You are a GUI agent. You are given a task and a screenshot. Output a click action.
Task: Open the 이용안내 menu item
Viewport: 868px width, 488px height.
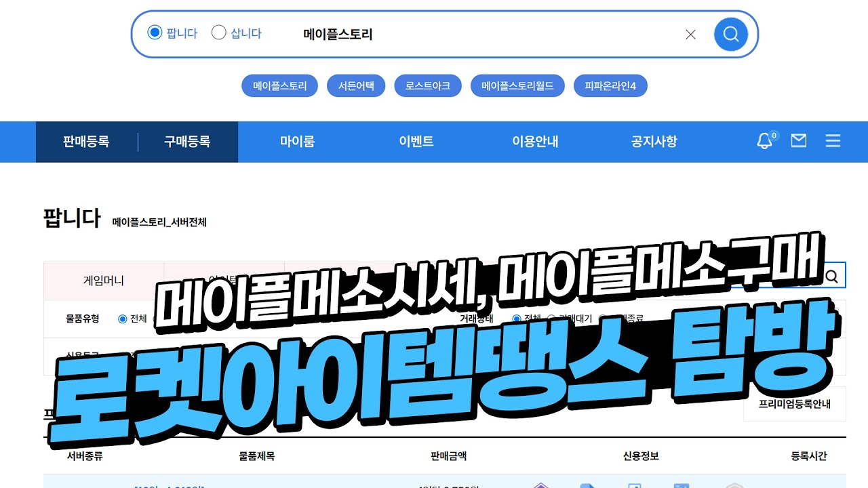[535, 142]
